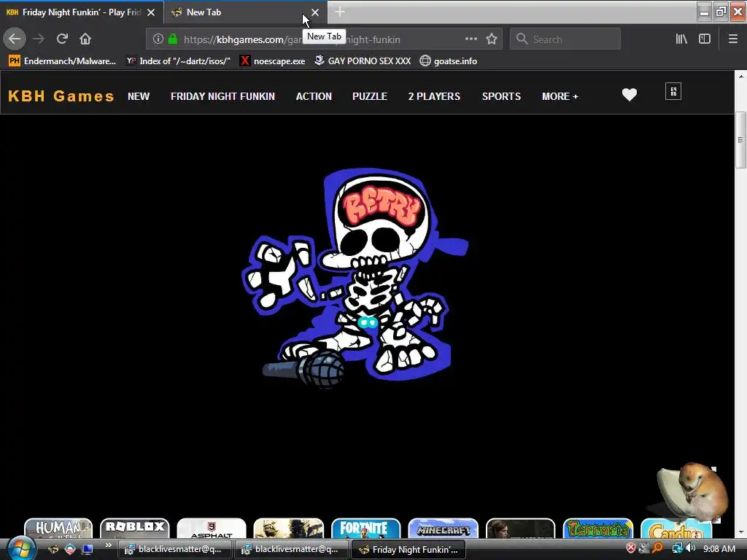Click the red security alert tray icon
The image size is (747, 560).
click(631, 548)
